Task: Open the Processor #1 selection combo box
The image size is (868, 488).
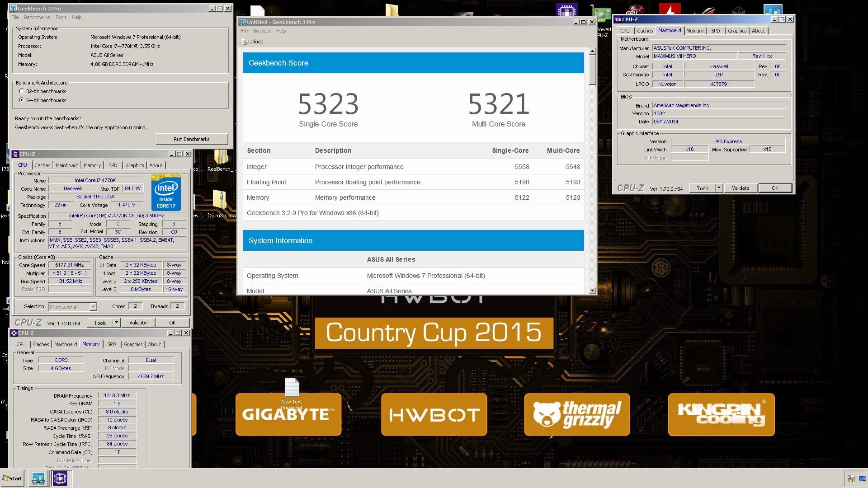Action: 73,307
